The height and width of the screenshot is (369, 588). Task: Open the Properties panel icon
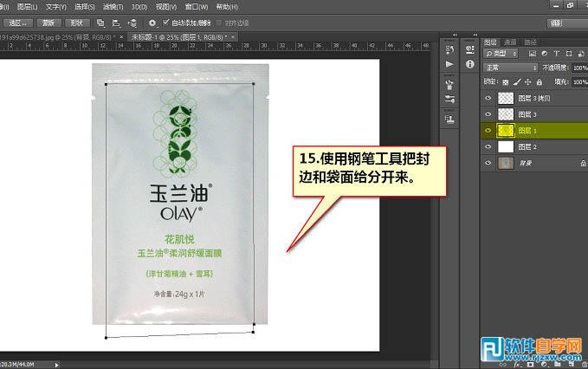(x=469, y=49)
